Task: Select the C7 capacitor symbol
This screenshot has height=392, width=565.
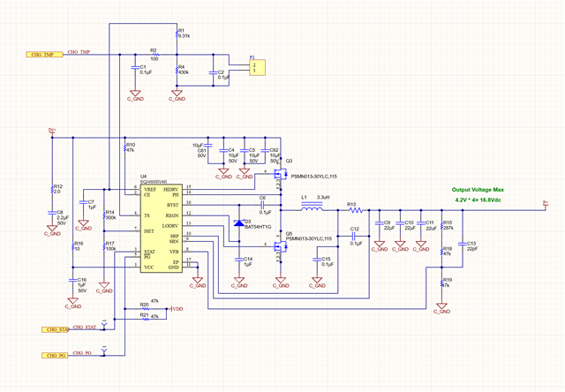Action: click(83, 202)
